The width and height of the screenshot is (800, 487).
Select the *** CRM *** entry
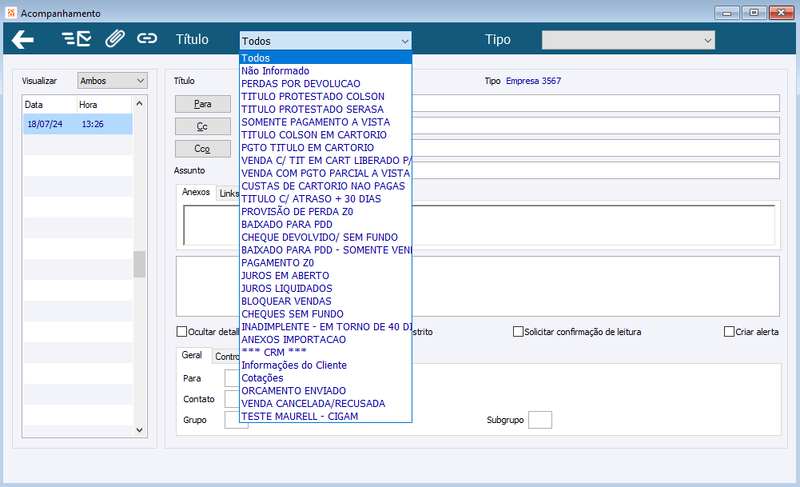(x=326, y=352)
